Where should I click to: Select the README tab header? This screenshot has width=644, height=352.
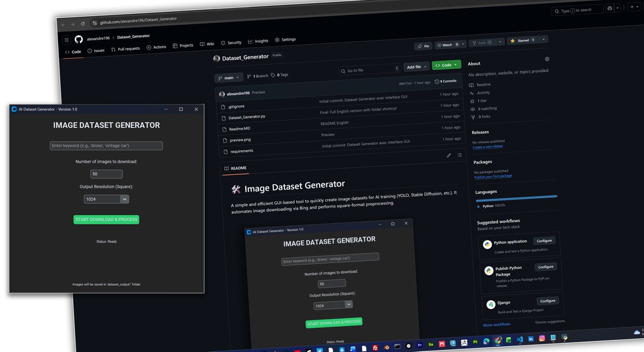click(x=235, y=168)
